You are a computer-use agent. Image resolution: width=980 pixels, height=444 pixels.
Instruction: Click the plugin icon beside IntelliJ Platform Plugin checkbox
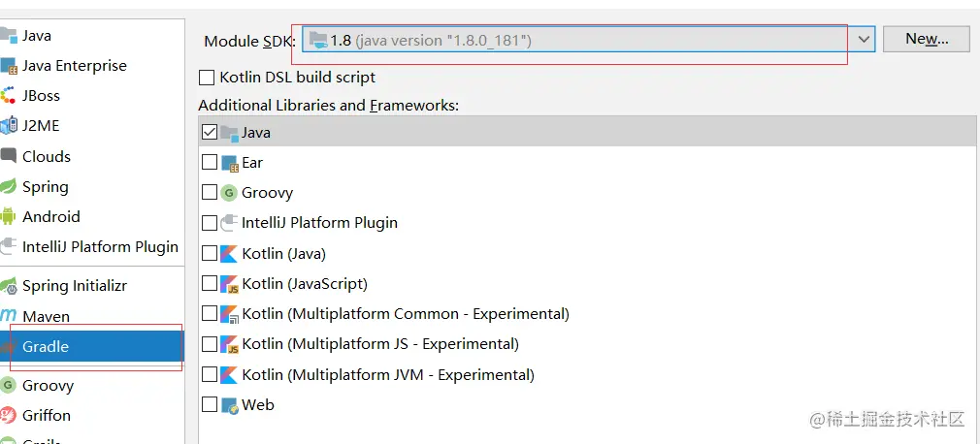click(229, 223)
